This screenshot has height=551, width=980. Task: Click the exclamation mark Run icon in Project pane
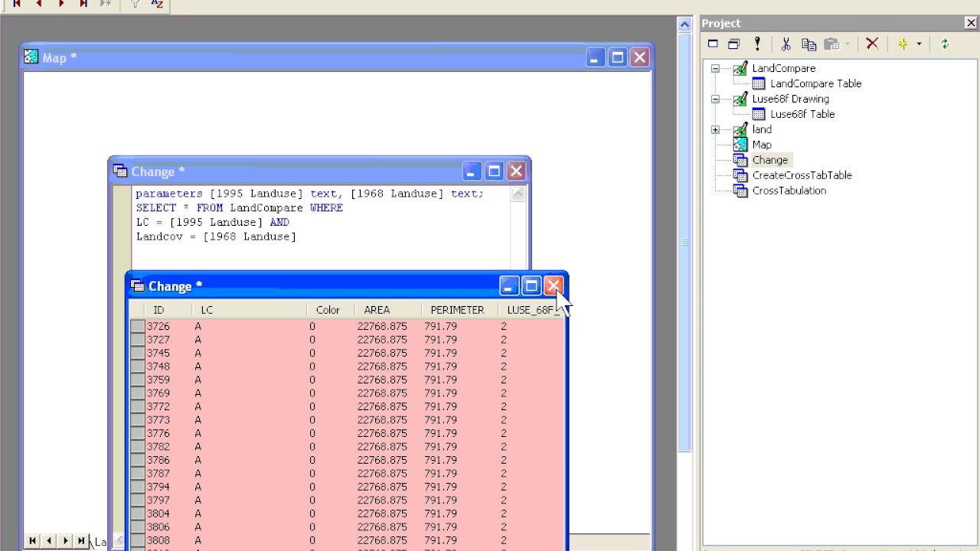pyautogui.click(x=757, y=44)
